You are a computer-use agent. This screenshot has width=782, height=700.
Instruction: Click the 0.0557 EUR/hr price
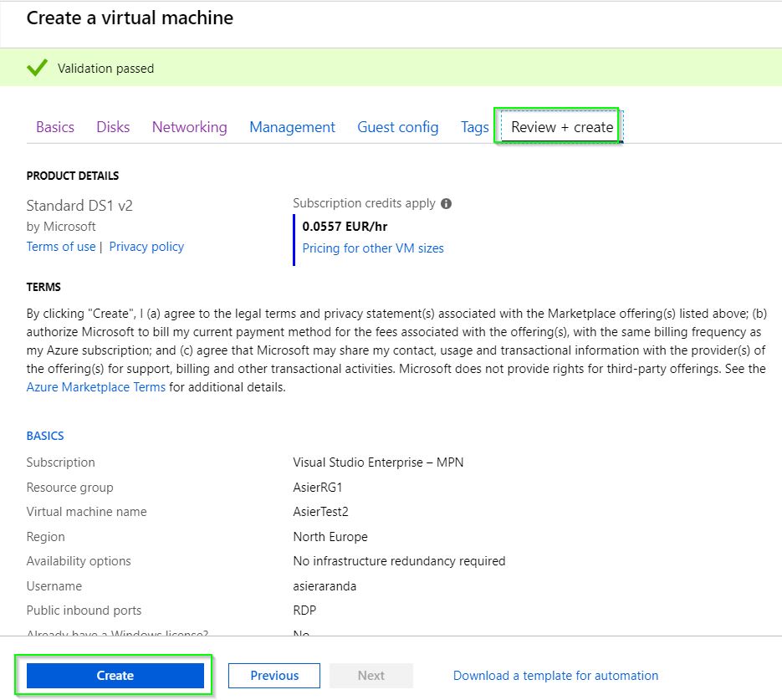click(x=345, y=227)
